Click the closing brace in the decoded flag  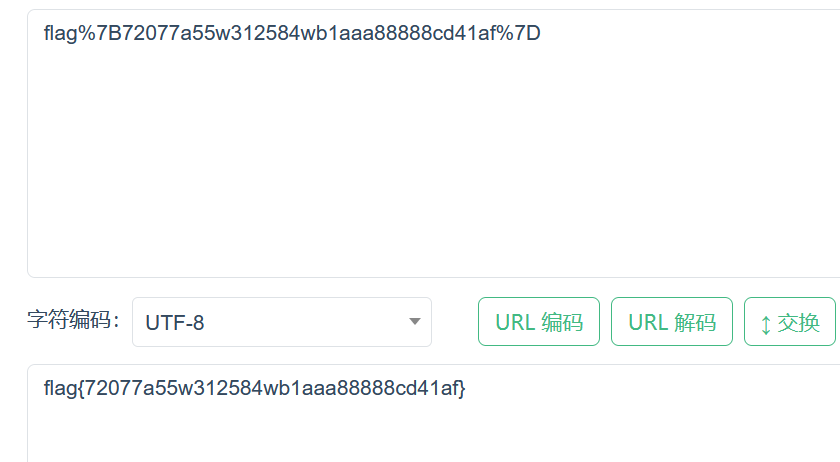pyautogui.click(x=462, y=388)
